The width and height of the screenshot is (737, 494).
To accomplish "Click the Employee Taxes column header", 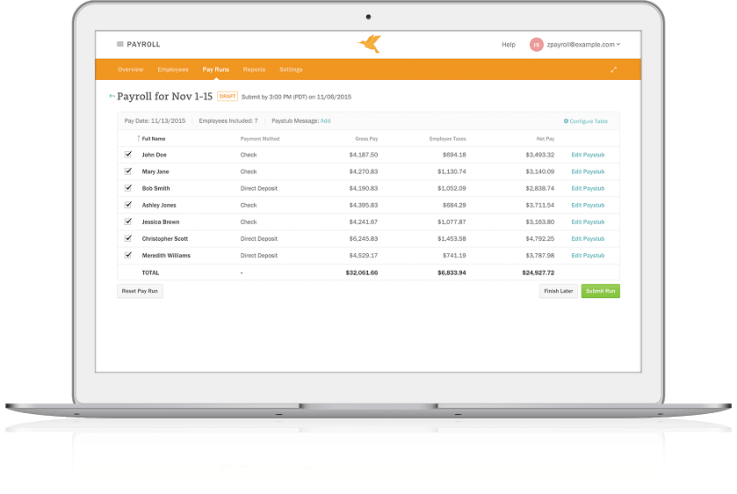I will point(447,139).
